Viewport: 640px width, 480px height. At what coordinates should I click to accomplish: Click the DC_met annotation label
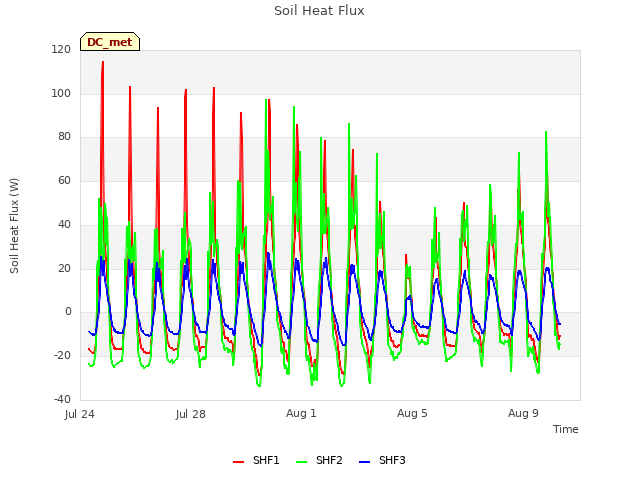(x=110, y=42)
